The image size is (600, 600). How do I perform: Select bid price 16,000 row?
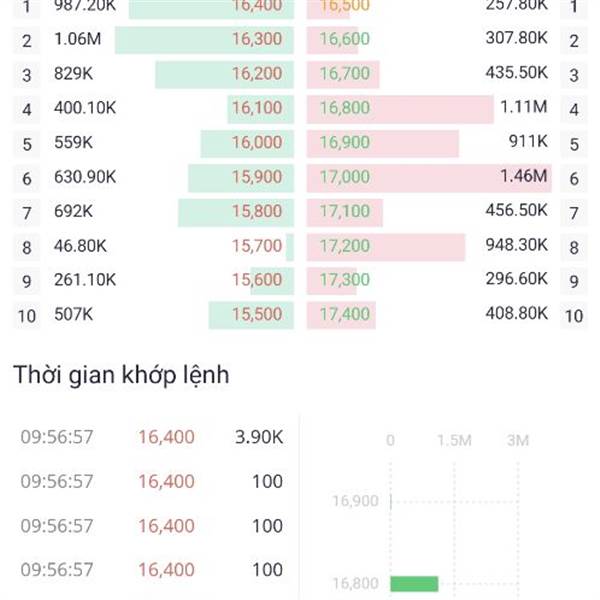(x=257, y=142)
